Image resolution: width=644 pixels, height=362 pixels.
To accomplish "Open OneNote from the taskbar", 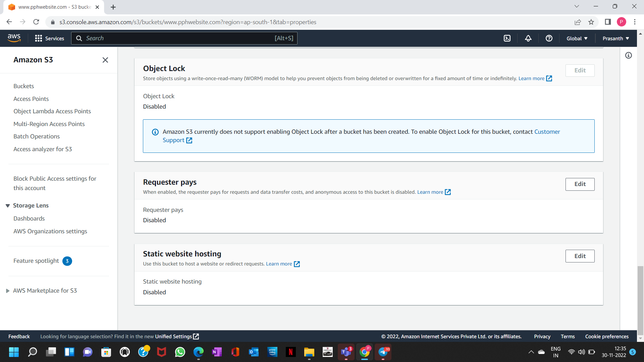I will (217, 352).
